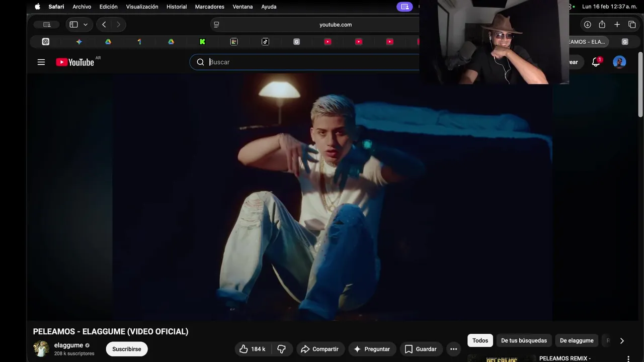Save video with Guardar button
Viewport: 644px width, 362px height.
[x=421, y=349]
